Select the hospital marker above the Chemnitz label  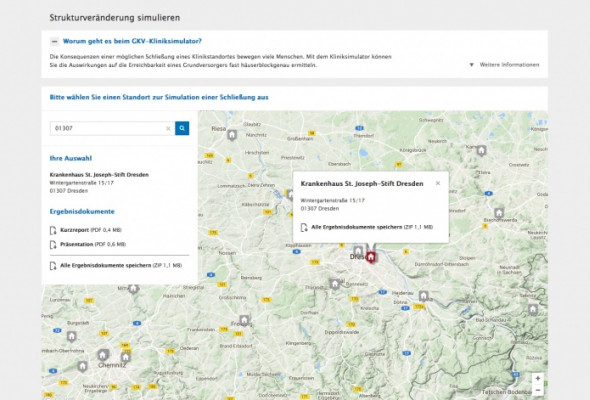coord(103,355)
